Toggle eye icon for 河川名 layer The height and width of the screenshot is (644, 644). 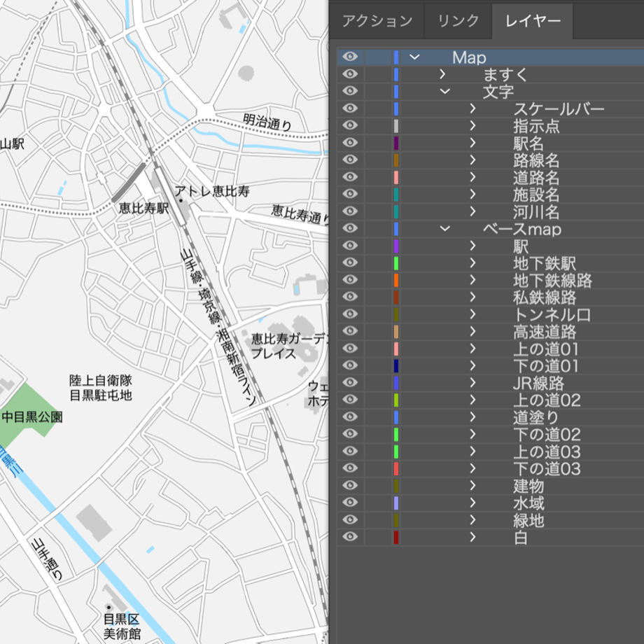click(350, 211)
